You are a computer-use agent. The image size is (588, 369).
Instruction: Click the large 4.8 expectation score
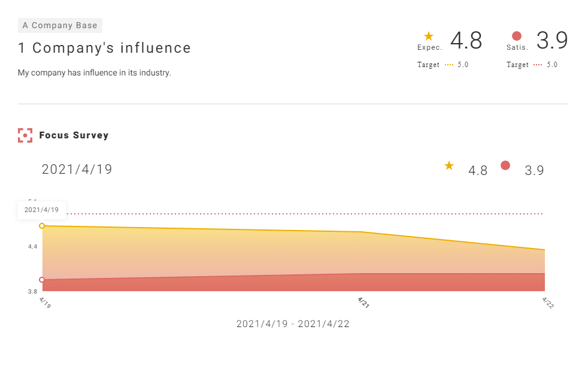pyautogui.click(x=466, y=41)
